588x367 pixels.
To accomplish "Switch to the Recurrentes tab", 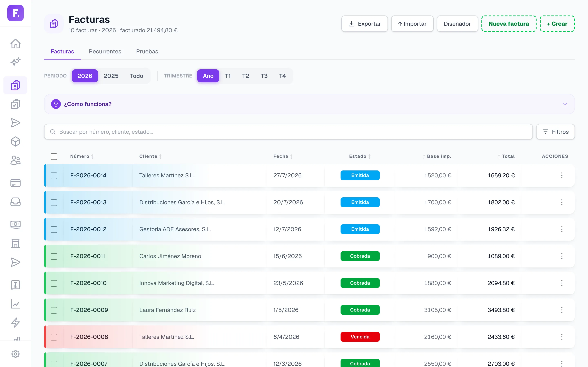I will 105,51.
